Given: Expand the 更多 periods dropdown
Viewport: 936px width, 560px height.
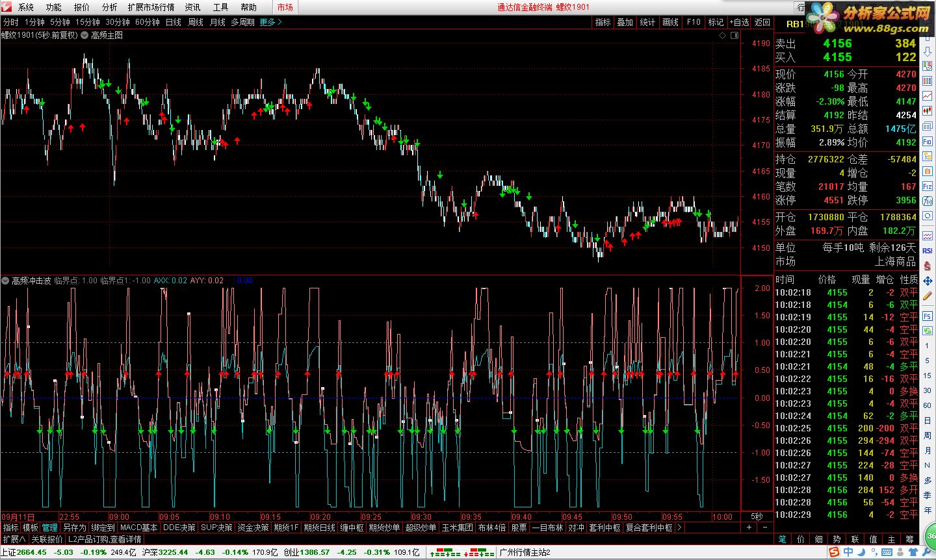Looking at the screenshot, I should [x=270, y=22].
